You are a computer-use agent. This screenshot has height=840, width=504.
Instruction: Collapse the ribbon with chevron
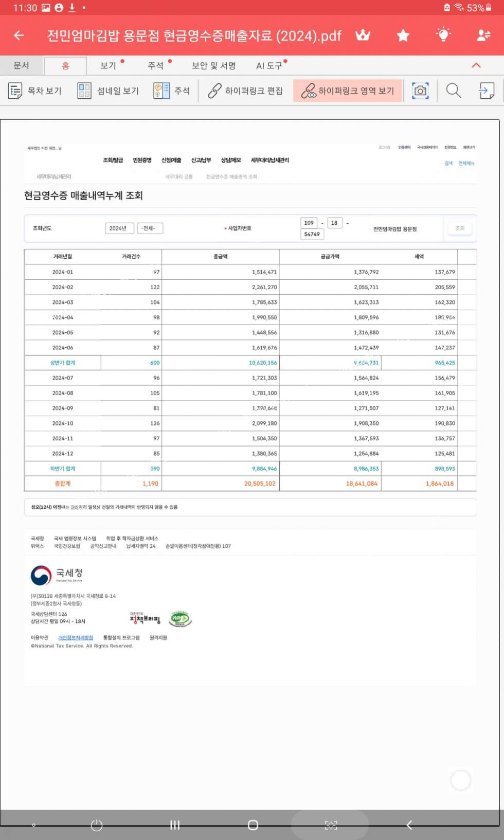click(476, 65)
